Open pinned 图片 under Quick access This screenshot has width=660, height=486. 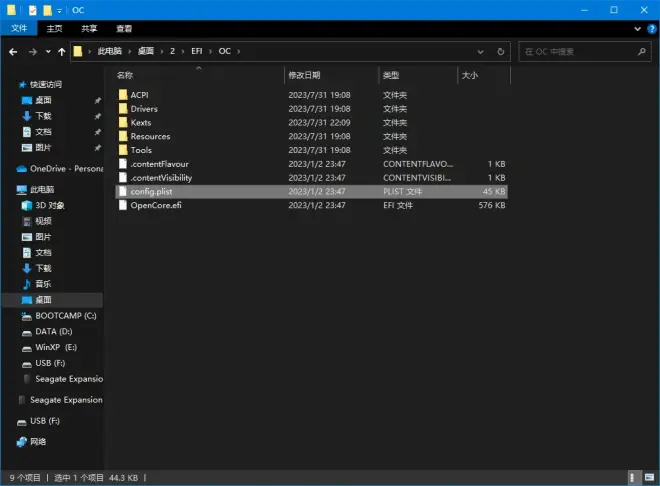point(43,148)
